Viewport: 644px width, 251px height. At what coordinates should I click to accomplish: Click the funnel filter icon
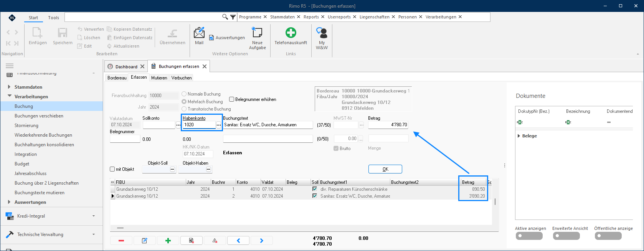point(233,17)
